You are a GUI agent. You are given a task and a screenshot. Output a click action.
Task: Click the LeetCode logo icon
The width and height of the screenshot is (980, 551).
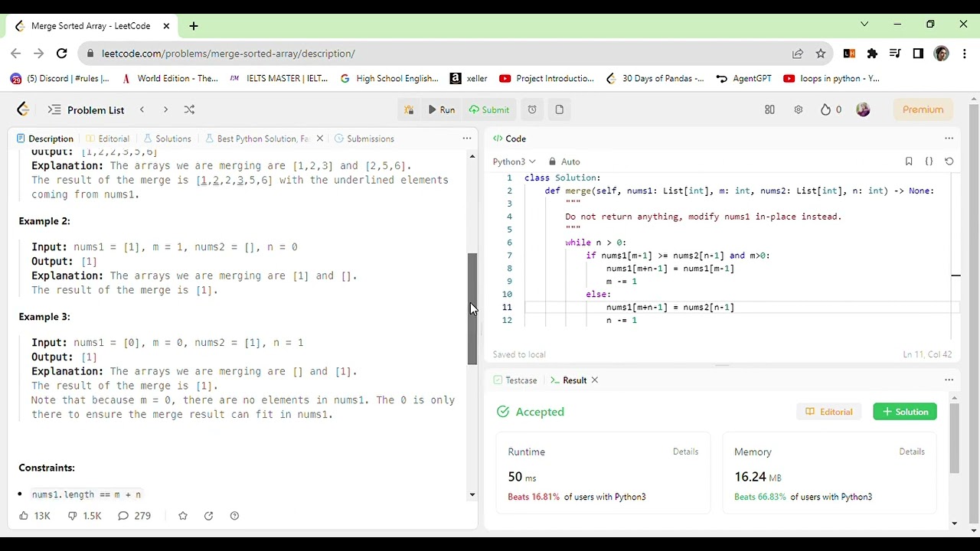pos(23,109)
